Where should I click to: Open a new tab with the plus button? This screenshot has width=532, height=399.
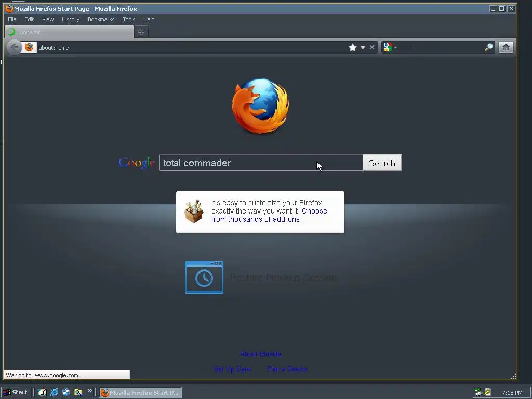click(141, 32)
